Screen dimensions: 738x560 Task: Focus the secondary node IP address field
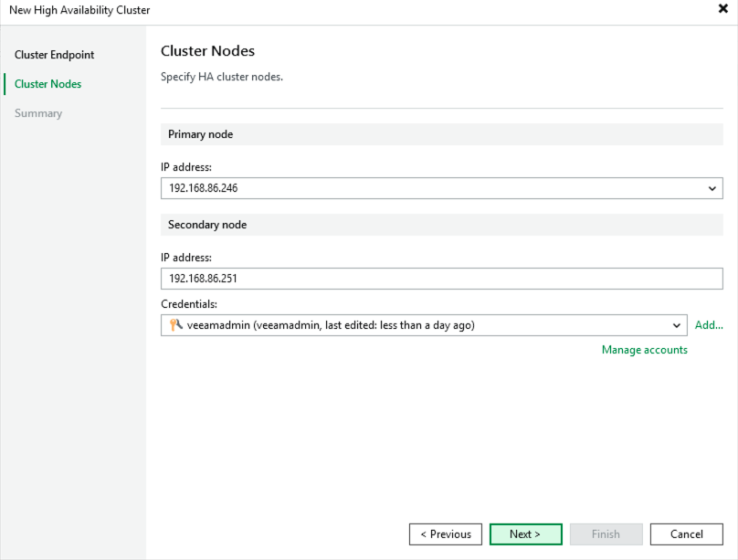[x=442, y=279]
